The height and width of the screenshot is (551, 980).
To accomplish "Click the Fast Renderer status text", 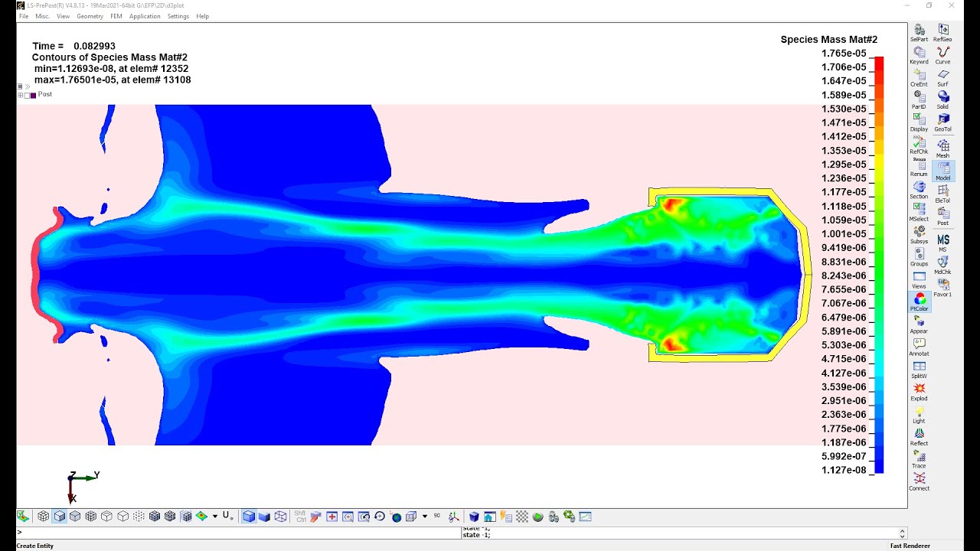I will point(910,546).
